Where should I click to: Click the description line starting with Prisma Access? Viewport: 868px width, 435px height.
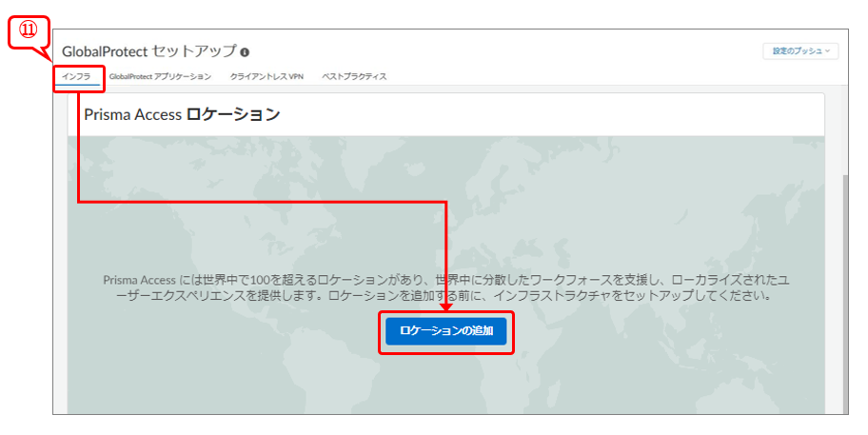(445, 281)
